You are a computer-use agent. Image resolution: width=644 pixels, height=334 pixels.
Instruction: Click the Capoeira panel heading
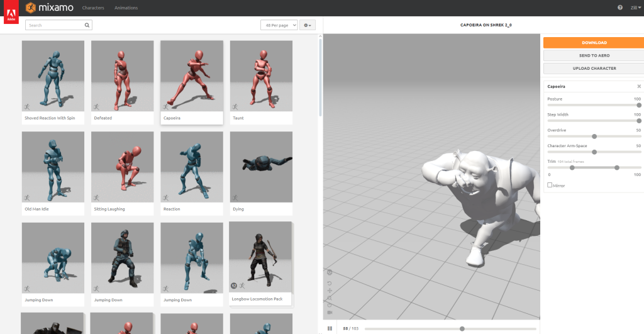click(556, 86)
